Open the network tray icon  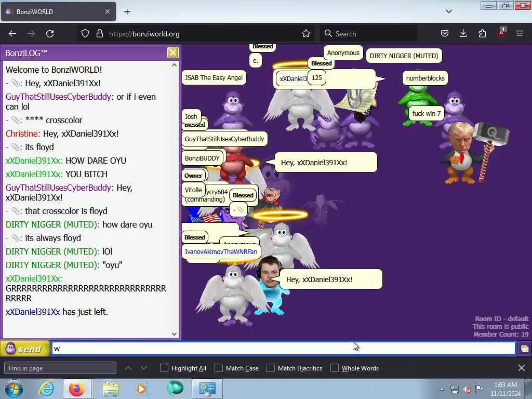454,390
